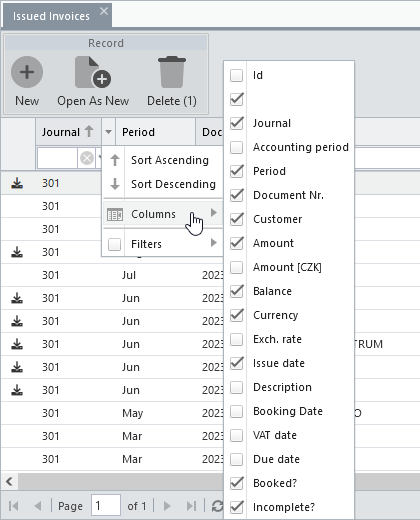
Task: Uncheck the Issue date column
Action: click(x=236, y=363)
